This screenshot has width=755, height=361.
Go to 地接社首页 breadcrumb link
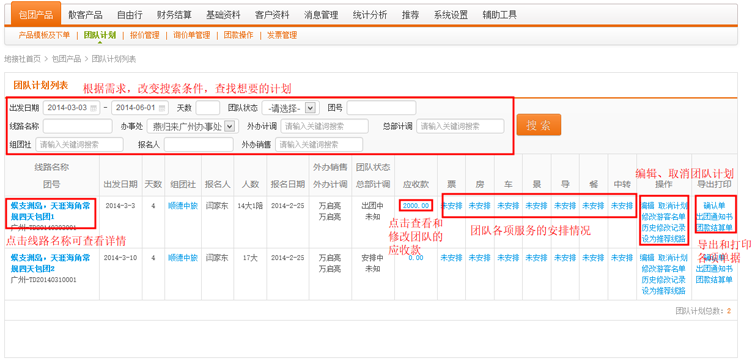coord(22,59)
